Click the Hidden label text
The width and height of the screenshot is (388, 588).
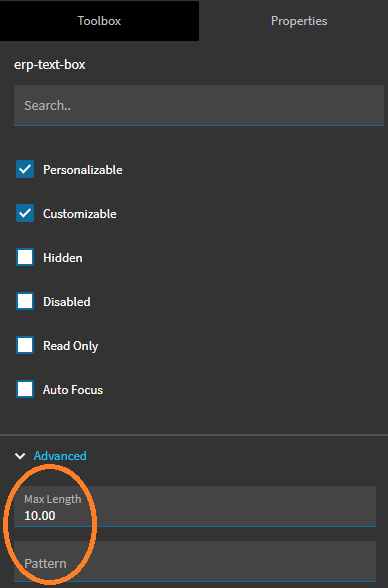tap(63, 258)
